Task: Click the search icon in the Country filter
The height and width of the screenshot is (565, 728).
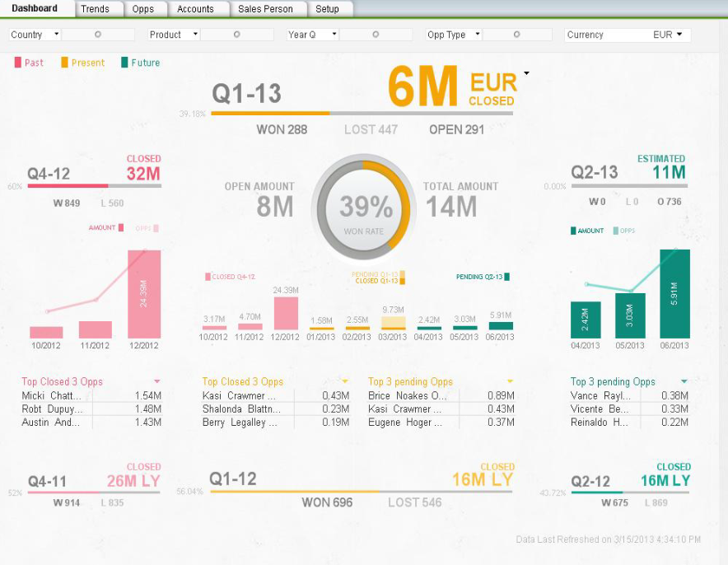Action: [98, 35]
